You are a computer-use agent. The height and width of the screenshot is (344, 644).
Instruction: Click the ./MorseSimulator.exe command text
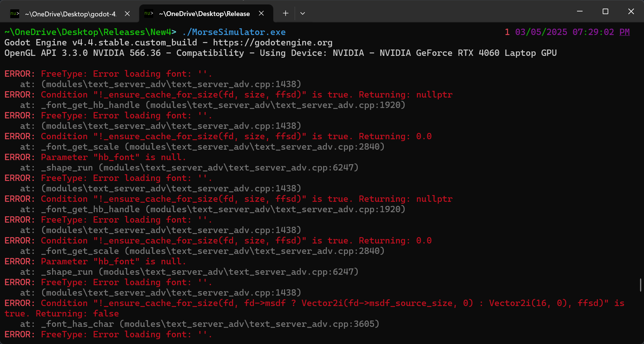tap(234, 32)
